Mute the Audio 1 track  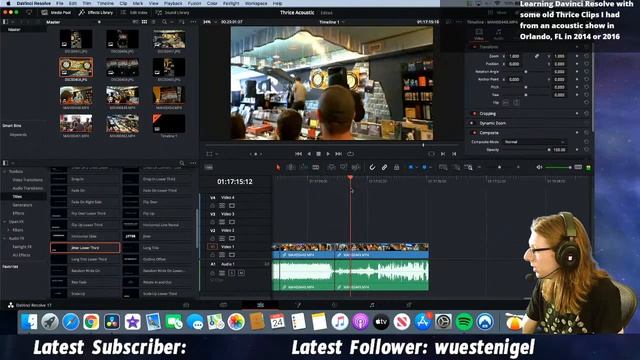tap(241, 273)
